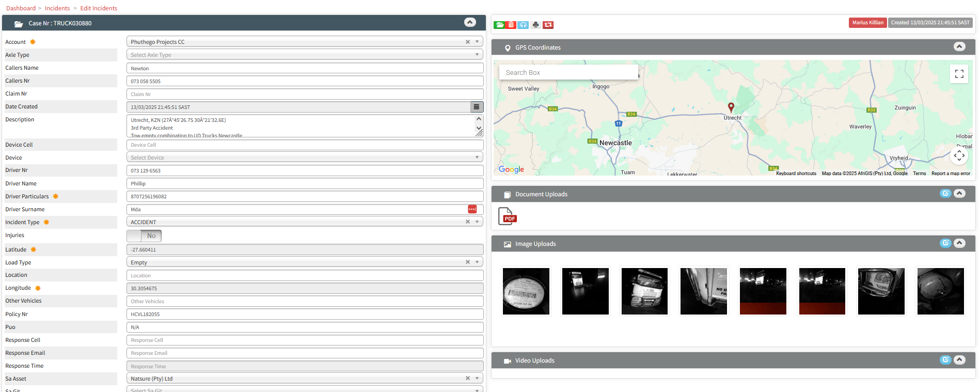Click the Created timestamp badge
980x392 pixels.
(x=930, y=23)
